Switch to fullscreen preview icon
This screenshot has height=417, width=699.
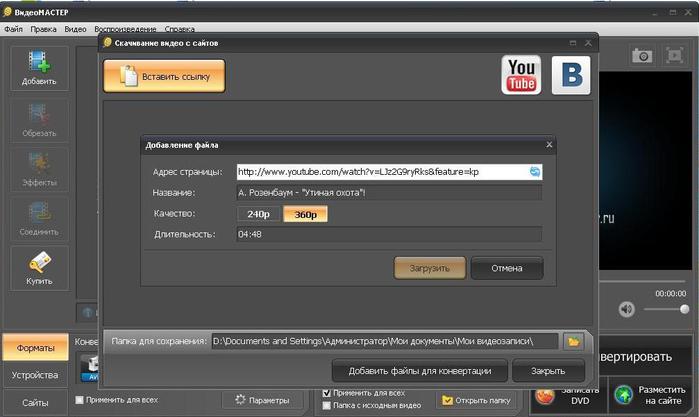[674, 56]
